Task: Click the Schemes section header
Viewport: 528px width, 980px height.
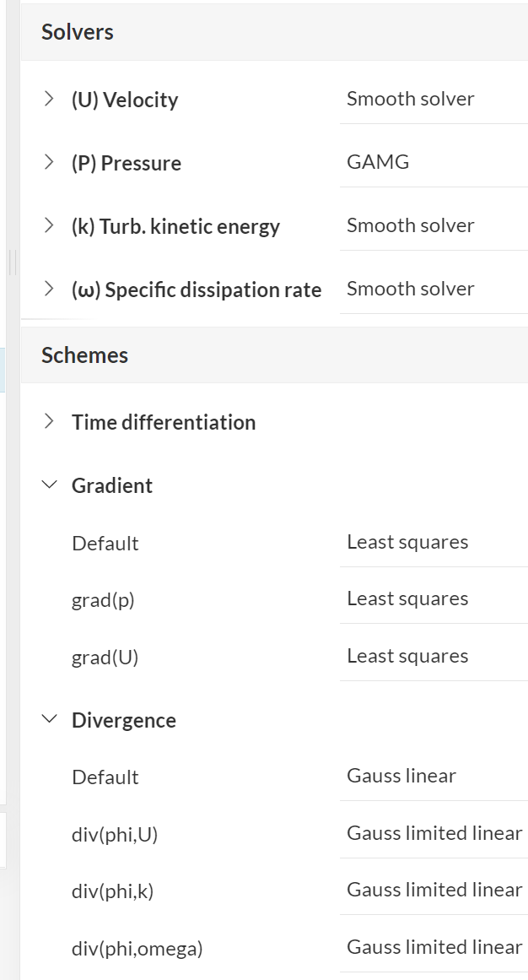Action: 85,355
